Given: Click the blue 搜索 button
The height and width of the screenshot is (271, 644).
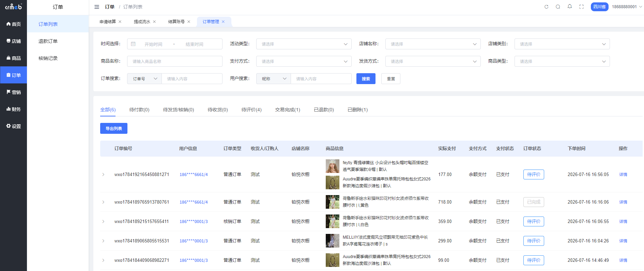Looking at the screenshot, I should [x=366, y=79].
